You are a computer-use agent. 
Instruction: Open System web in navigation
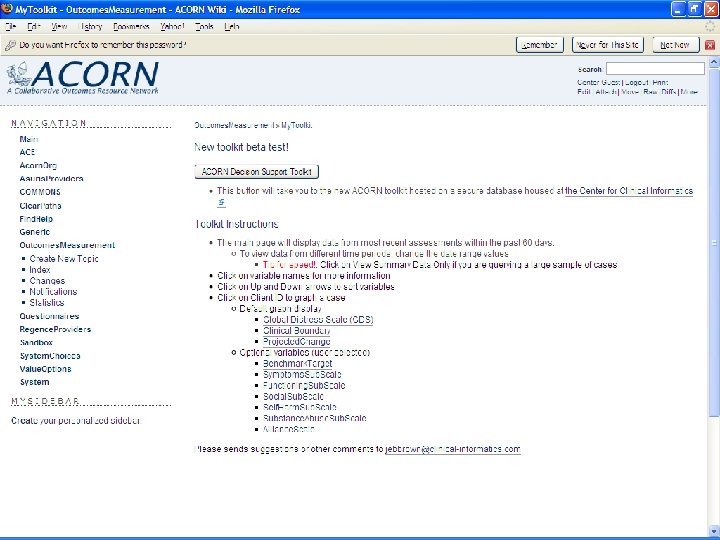point(34,382)
